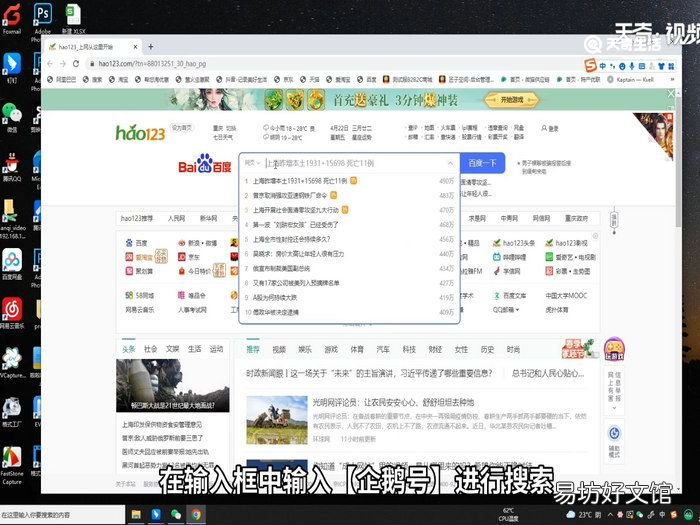Open the 百度文库 shortcut
Viewport: 700px width, 525px height.
509,296
